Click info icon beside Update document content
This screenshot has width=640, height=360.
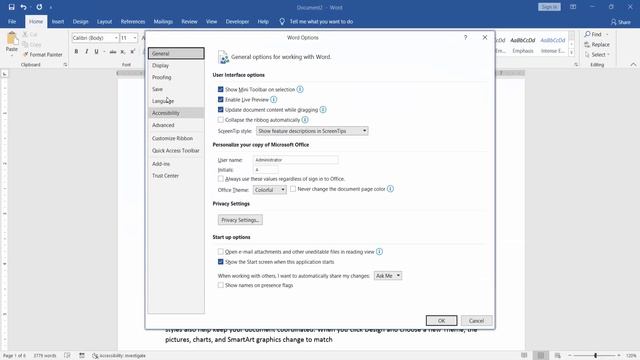[x=323, y=110]
